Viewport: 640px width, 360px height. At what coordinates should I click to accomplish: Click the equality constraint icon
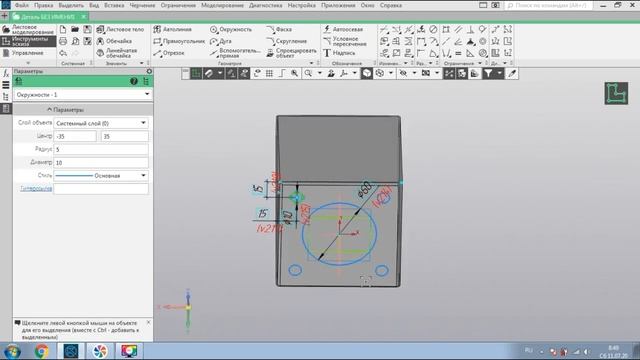tap(458, 53)
